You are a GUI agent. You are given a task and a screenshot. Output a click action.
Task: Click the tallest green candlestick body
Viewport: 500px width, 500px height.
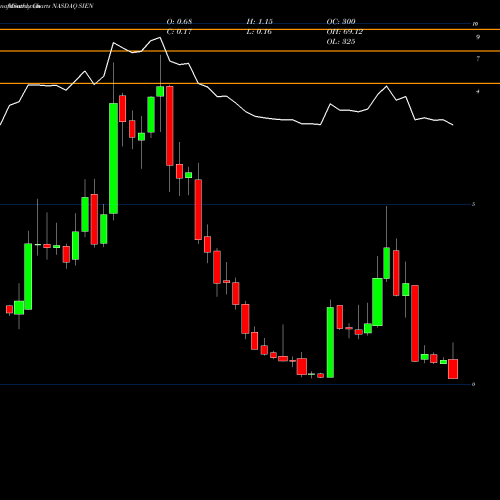pos(113,158)
